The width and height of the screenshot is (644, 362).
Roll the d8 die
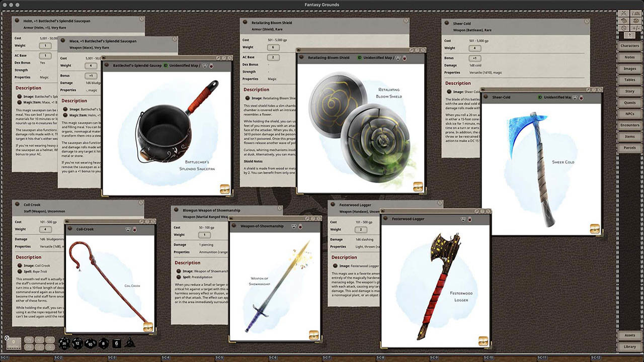pyautogui.click(x=104, y=344)
